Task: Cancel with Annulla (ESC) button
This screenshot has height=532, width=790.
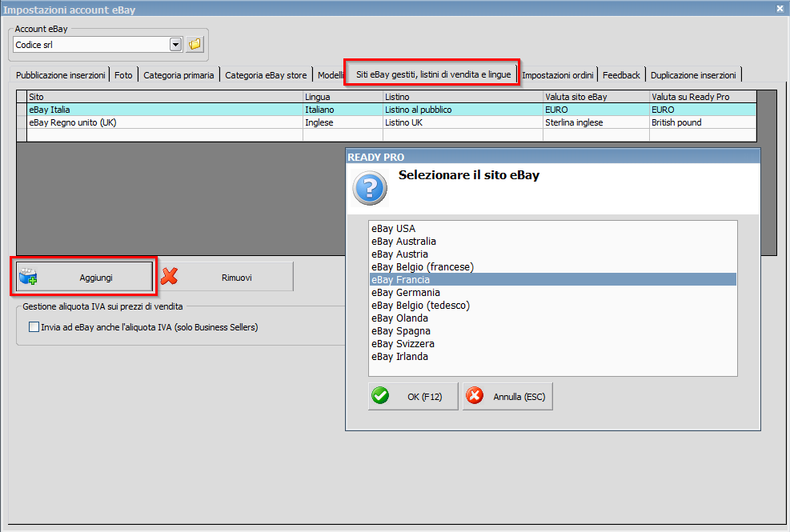Action: click(x=507, y=396)
